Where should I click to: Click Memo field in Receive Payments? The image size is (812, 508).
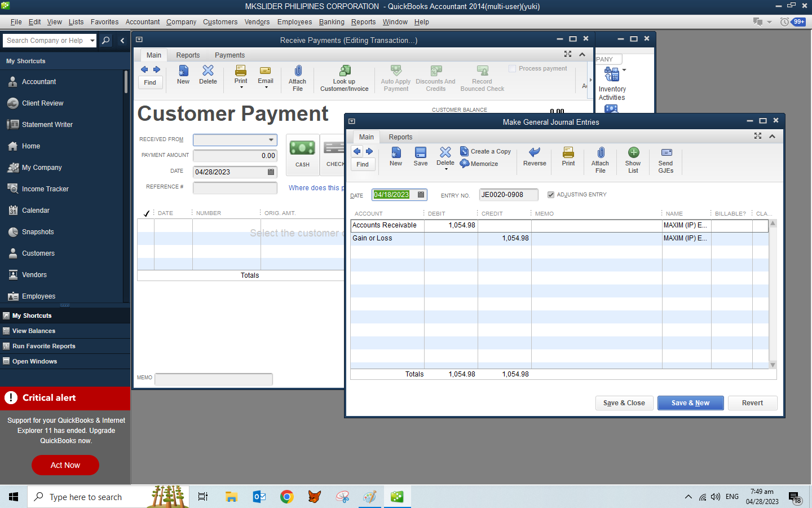click(214, 379)
